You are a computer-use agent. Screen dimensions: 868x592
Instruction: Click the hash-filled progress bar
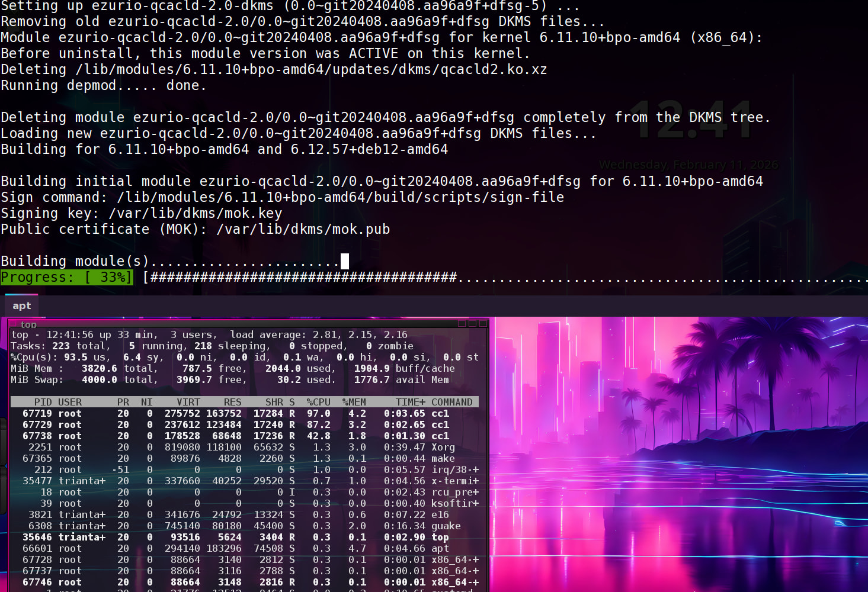(302, 277)
